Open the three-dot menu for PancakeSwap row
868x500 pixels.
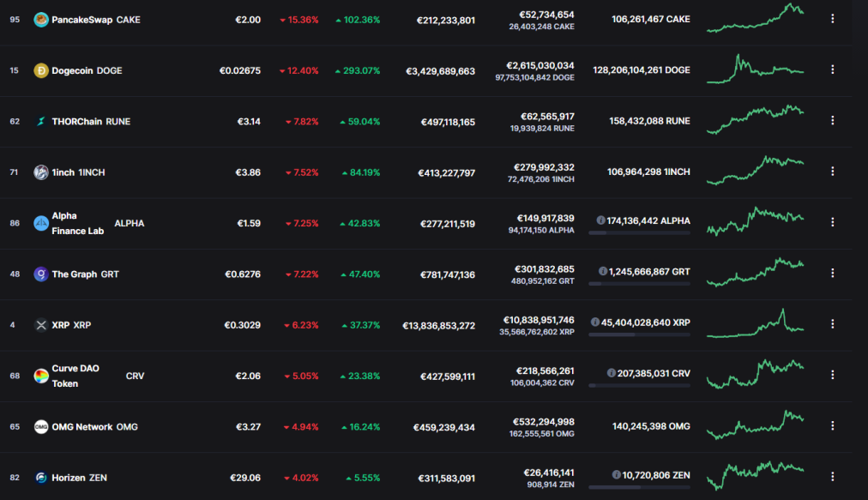tap(833, 19)
